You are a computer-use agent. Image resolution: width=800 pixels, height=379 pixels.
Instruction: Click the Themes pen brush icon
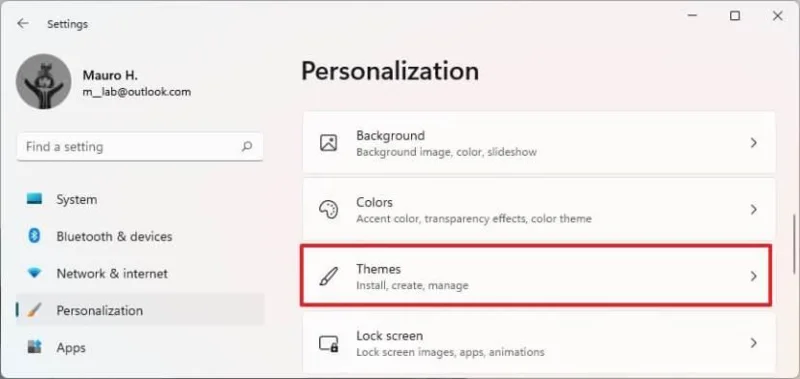coord(328,276)
